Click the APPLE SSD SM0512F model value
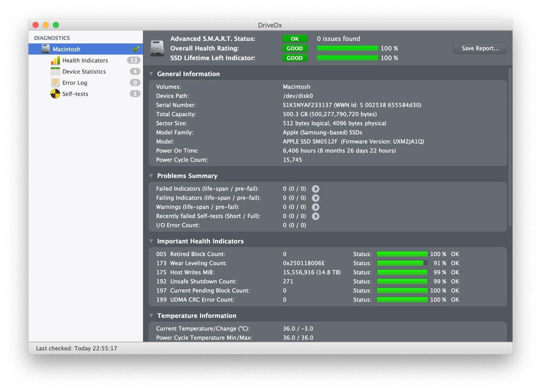Image resolution: width=541 pixels, height=392 pixels. (x=311, y=142)
